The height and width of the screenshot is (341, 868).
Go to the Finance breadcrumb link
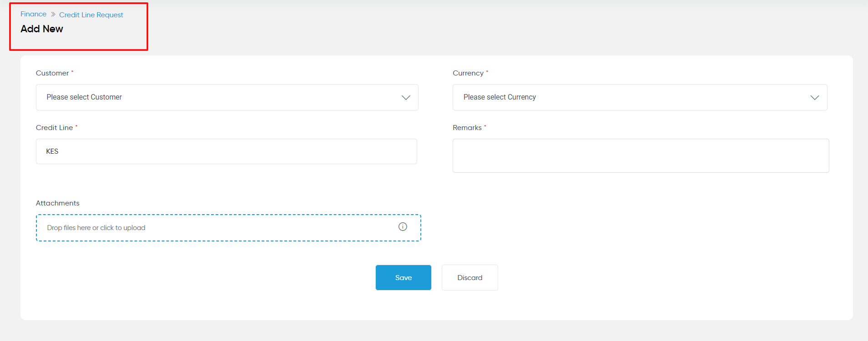(33, 14)
